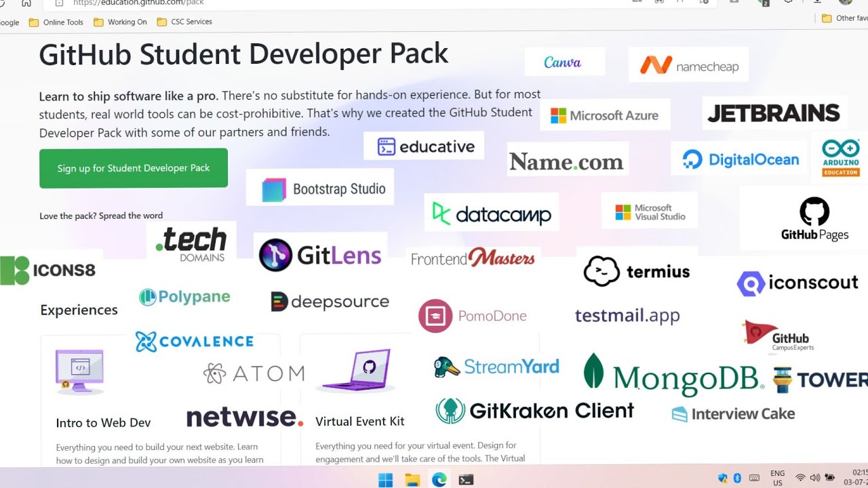This screenshot has width=868, height=488.
Task: Click the Virtual Event Kit title
Action: 360,422
